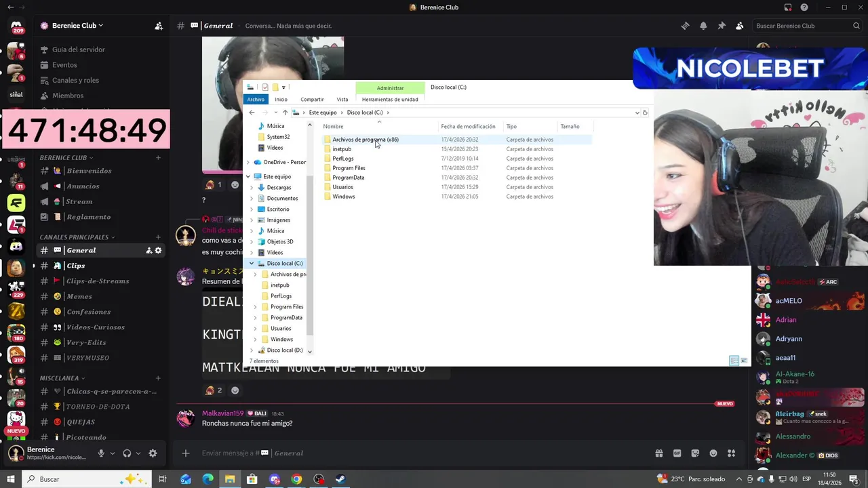Image resolution: width=868 pixels, height=488 pixels.
Task: Open Google Chrome from taskbar
Action: (296, 479)
